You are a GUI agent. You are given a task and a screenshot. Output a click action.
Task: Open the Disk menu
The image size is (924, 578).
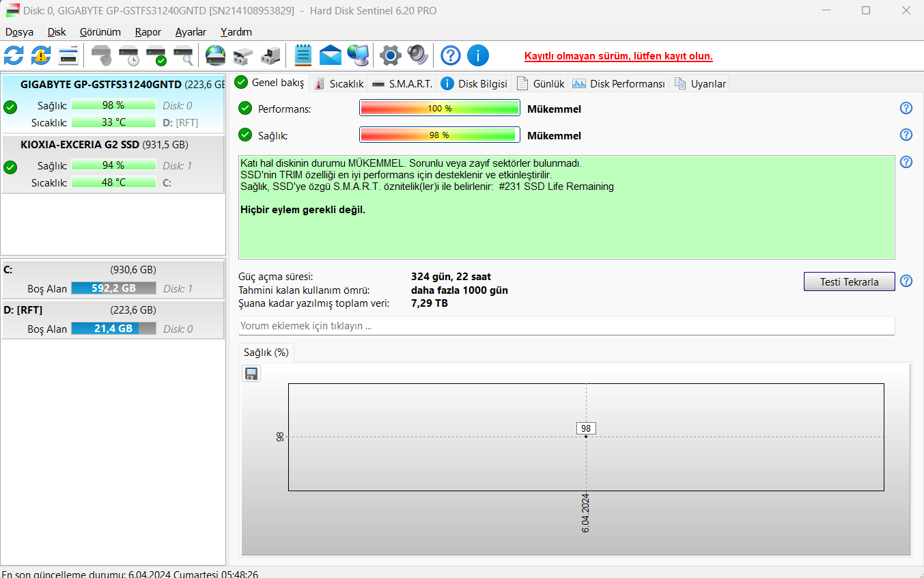click(57, 32)
